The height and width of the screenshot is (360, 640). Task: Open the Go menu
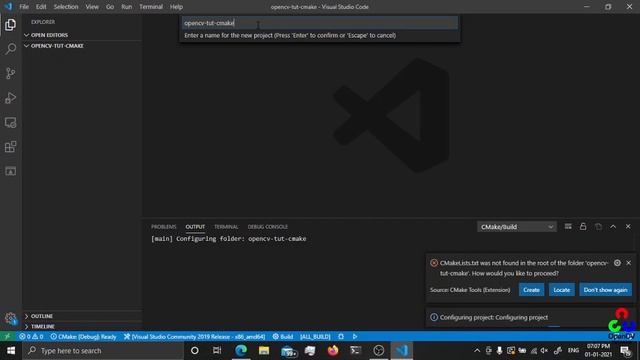[110, 7]
